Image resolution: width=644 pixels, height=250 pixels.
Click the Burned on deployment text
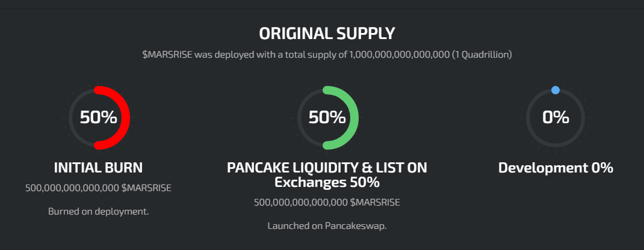(99, 212)
